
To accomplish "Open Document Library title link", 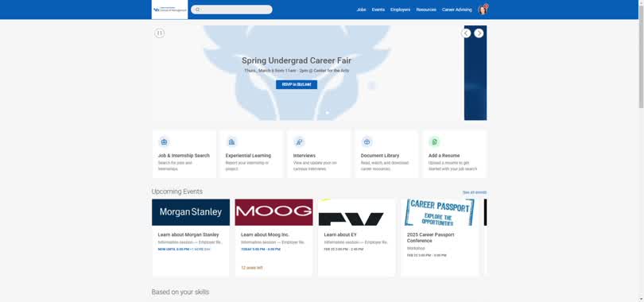I will point(380,156).
